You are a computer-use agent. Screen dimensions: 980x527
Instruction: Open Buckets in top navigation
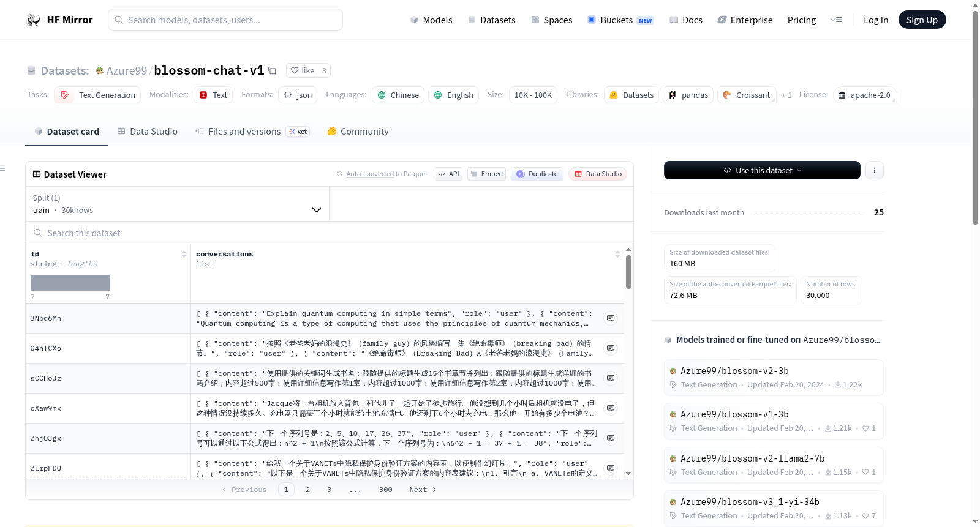620,20
